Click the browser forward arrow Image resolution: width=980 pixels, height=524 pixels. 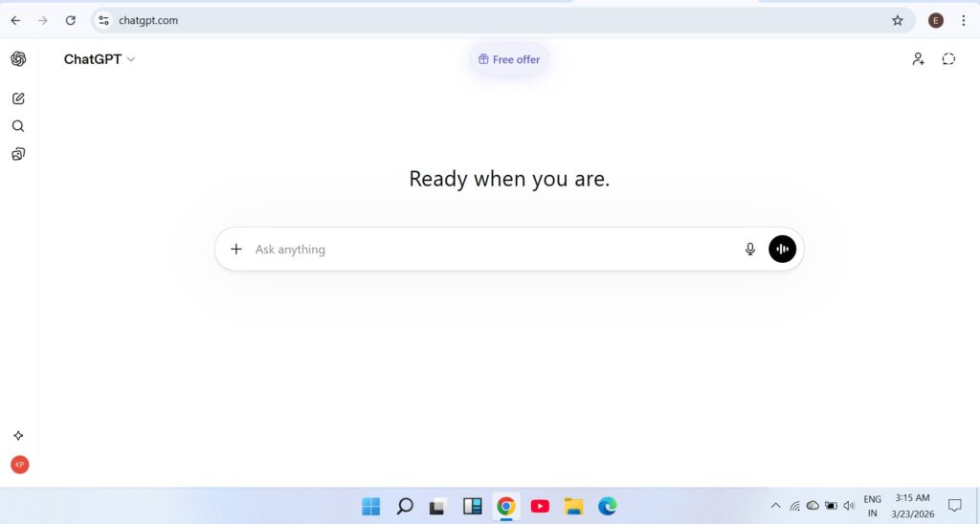(43, 21)
